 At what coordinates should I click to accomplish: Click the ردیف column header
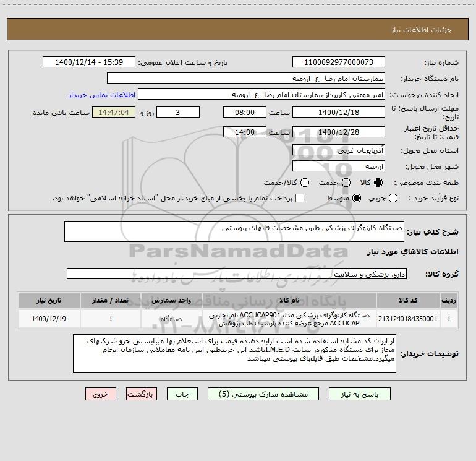pos(449,300)
